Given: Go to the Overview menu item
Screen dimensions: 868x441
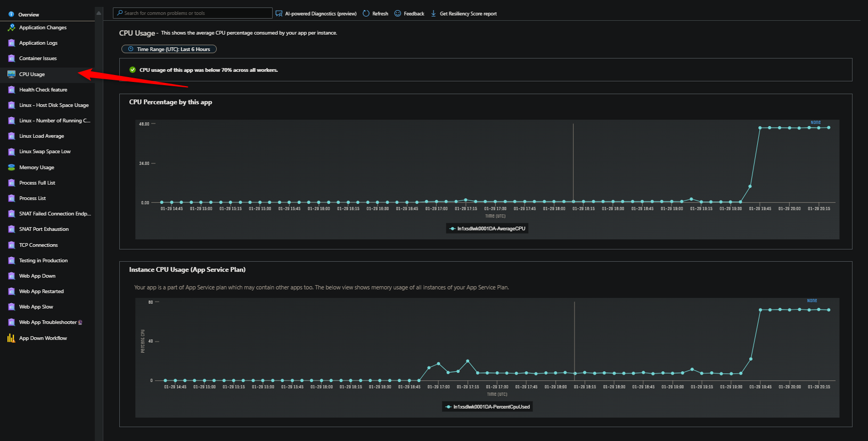Looking at the screenshot, I should pyautogui.click(x=29, y=14).
